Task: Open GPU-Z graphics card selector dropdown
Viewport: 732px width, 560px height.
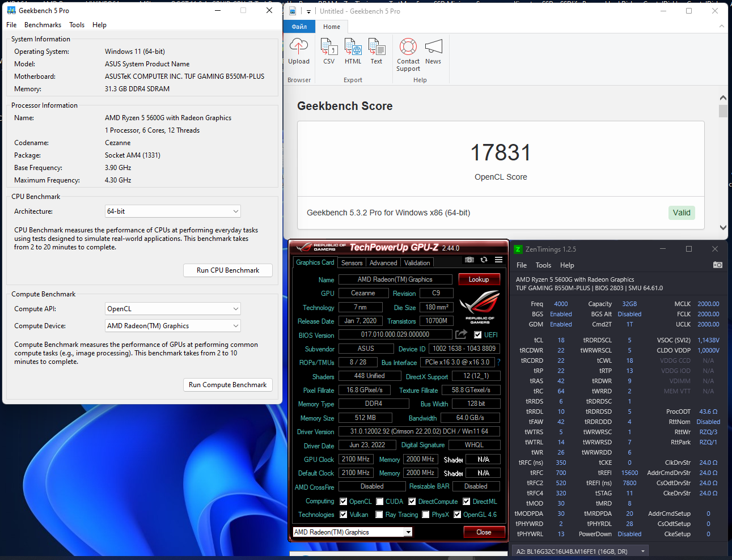Action: [352, 532]
